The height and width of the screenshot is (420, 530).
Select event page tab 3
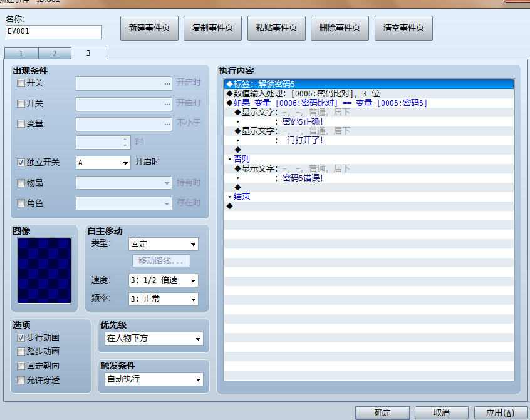[88, 53]
